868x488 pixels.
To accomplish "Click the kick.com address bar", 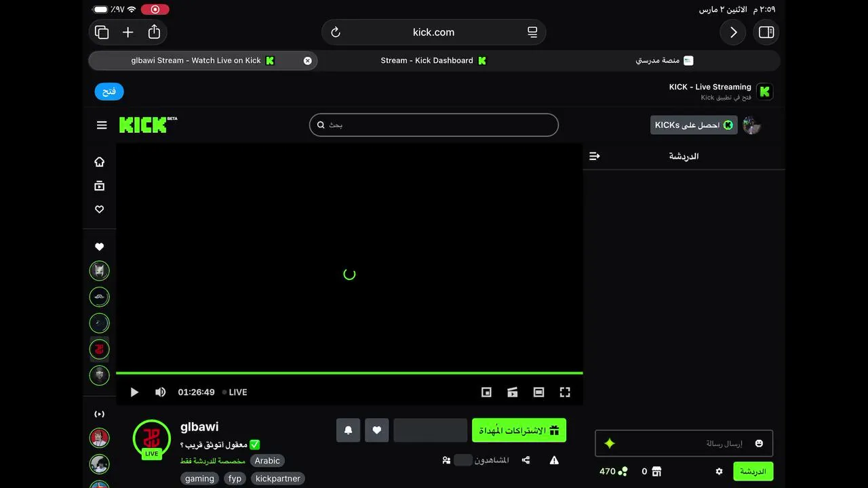I will coord(434,32).
